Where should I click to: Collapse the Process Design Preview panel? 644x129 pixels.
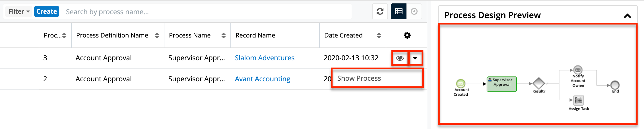[x=627, y=16]
